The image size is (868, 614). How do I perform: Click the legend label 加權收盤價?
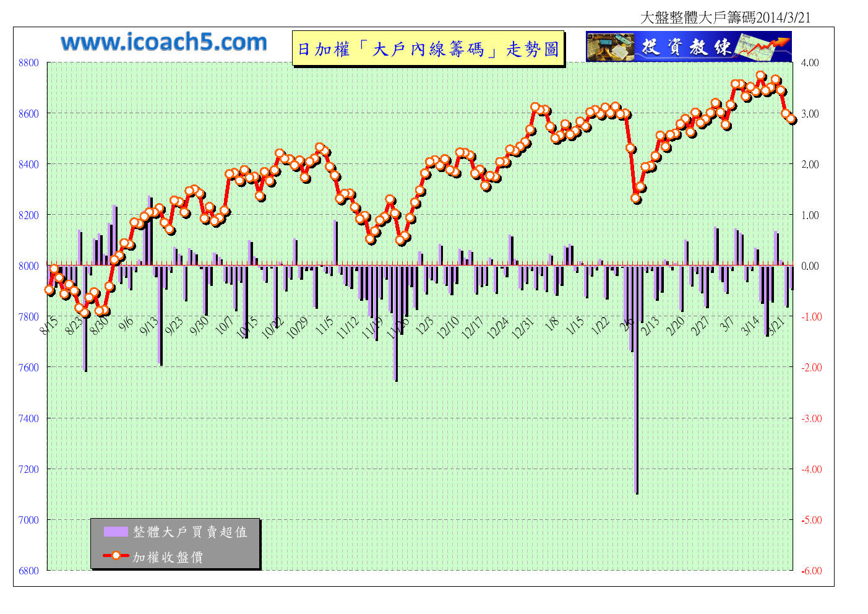tap(168, 557)
